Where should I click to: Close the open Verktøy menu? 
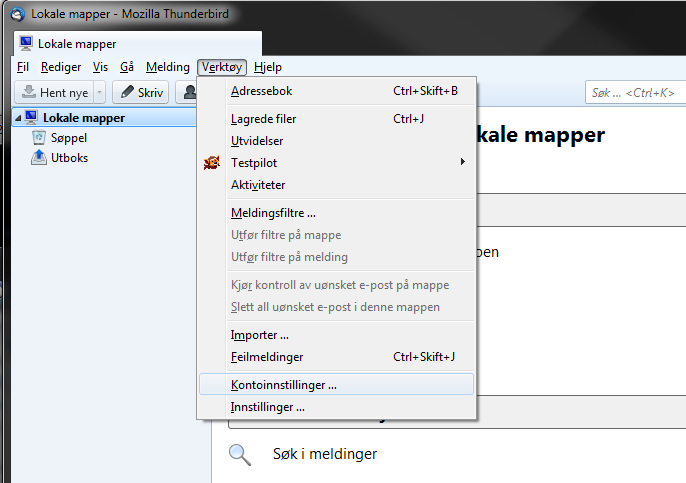222,67
